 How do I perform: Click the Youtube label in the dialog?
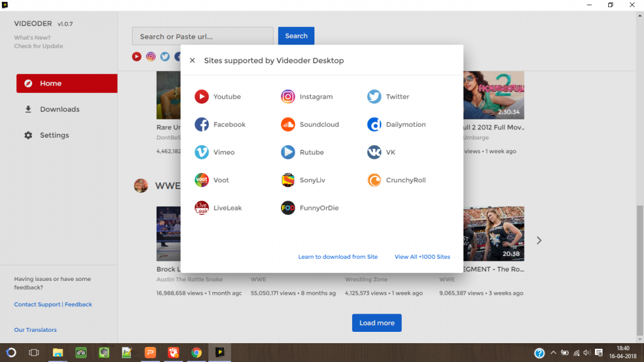(227, 97)
